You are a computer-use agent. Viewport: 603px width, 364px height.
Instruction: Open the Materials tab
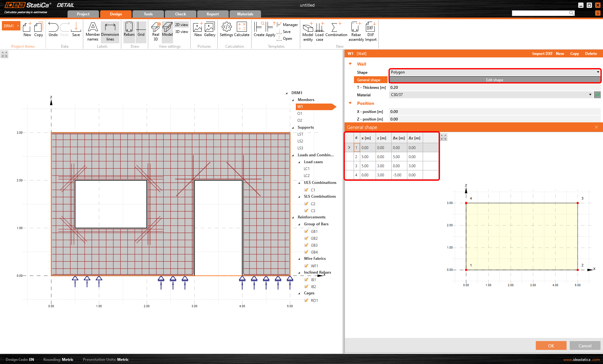(x=245, y=14)
